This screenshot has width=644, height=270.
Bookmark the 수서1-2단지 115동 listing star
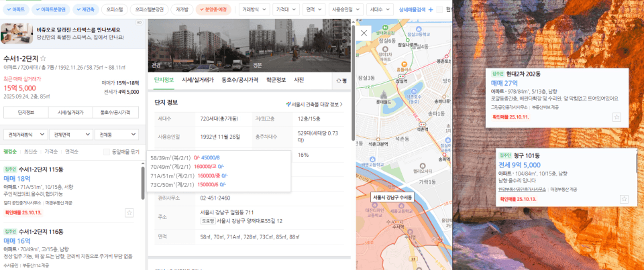pos(129,212)
